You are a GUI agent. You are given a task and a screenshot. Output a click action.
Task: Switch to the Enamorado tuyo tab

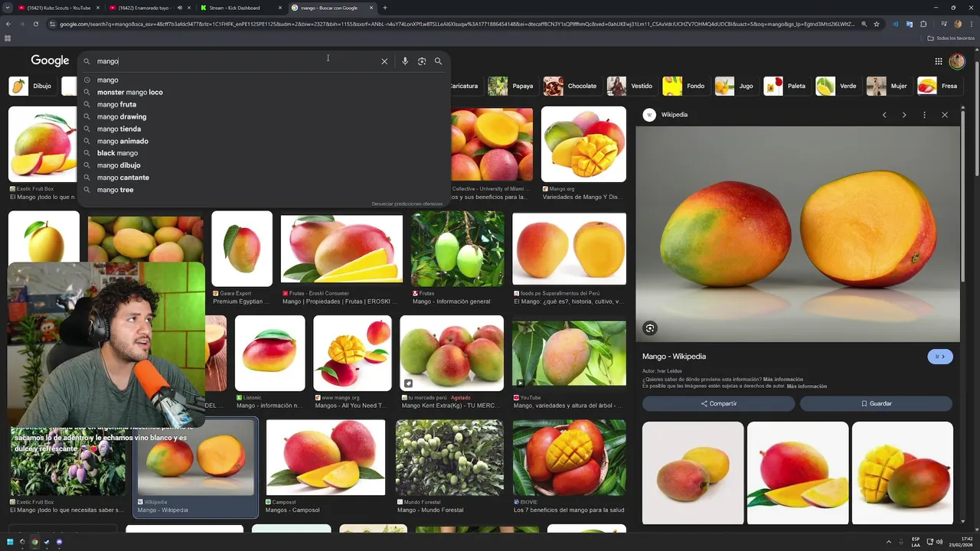[144, 8]
